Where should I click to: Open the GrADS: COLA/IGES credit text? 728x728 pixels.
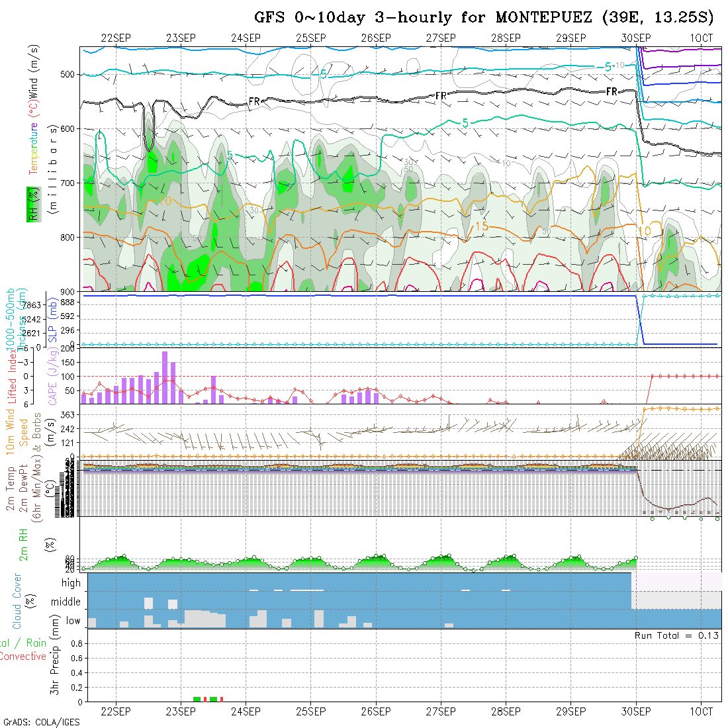pyautogui.click(x=41, y=722)
